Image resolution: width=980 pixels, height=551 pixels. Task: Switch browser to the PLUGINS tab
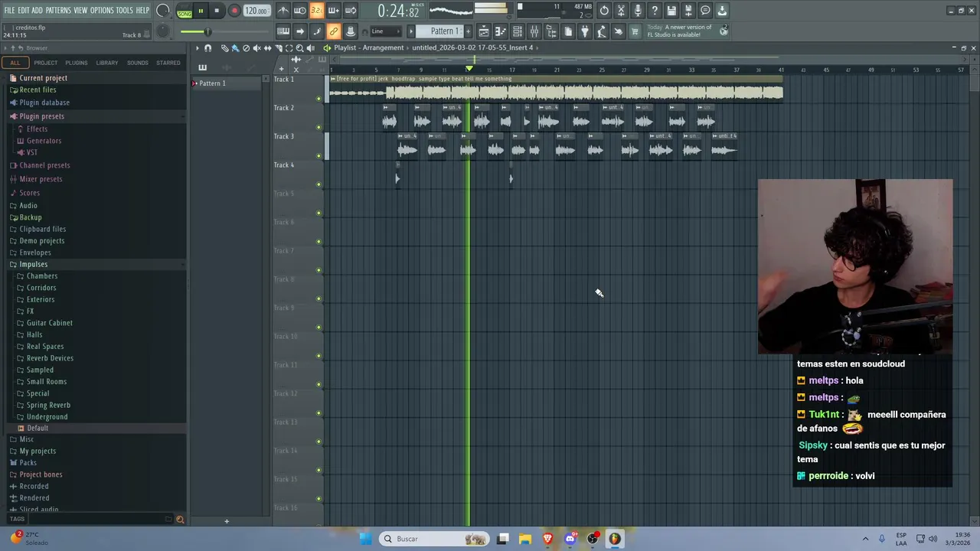76,63
